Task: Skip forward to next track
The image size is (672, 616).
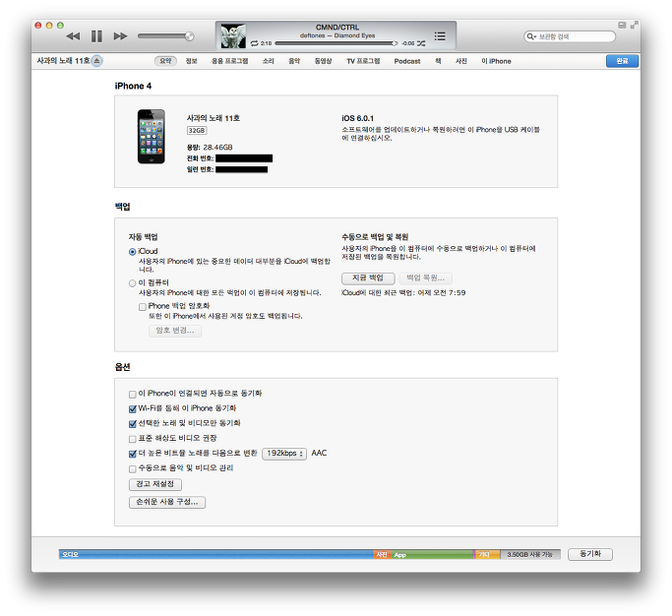Action: pyautogui.click(x=120, y=36)
